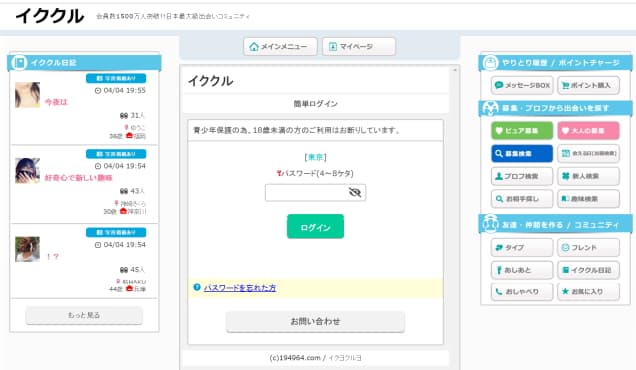Open フレンド

click(589, 247)
